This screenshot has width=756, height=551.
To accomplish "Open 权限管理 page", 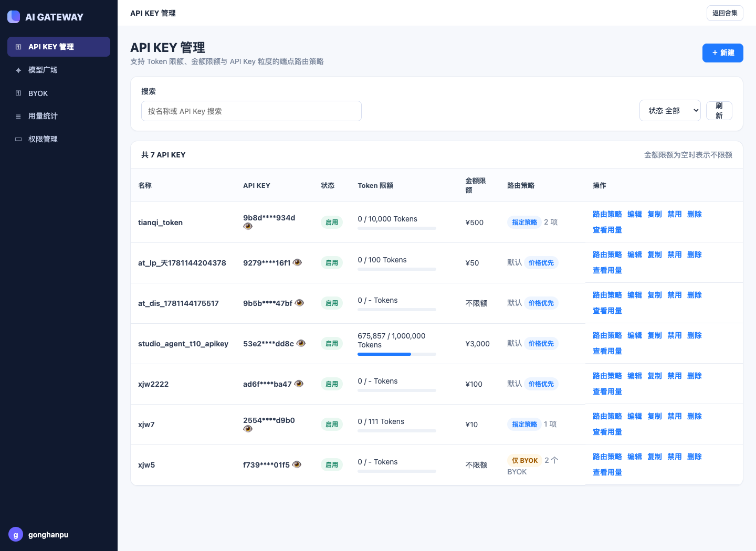I will pyautogui.click(x=59, y=139).
